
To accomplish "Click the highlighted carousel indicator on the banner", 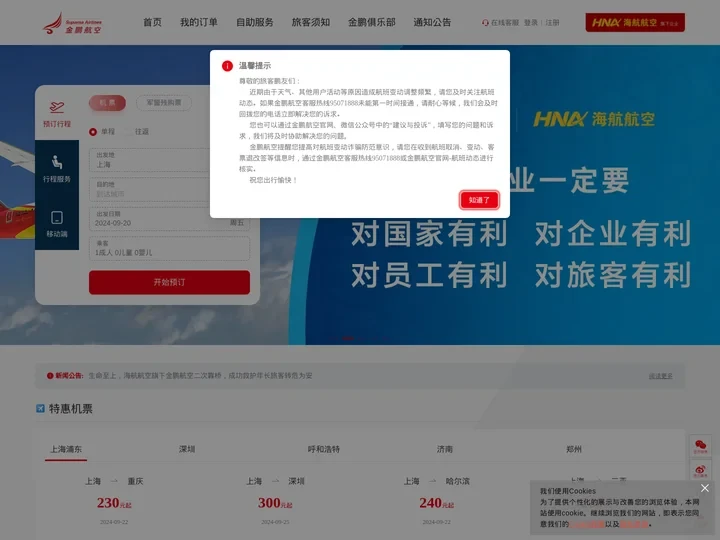I will [349, 338].
